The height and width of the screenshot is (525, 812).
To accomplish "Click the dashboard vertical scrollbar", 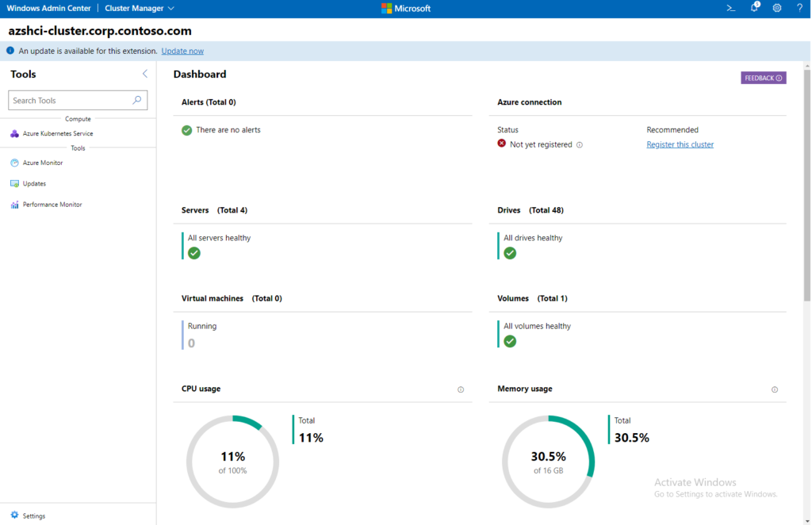I will (x=806, y=184).
